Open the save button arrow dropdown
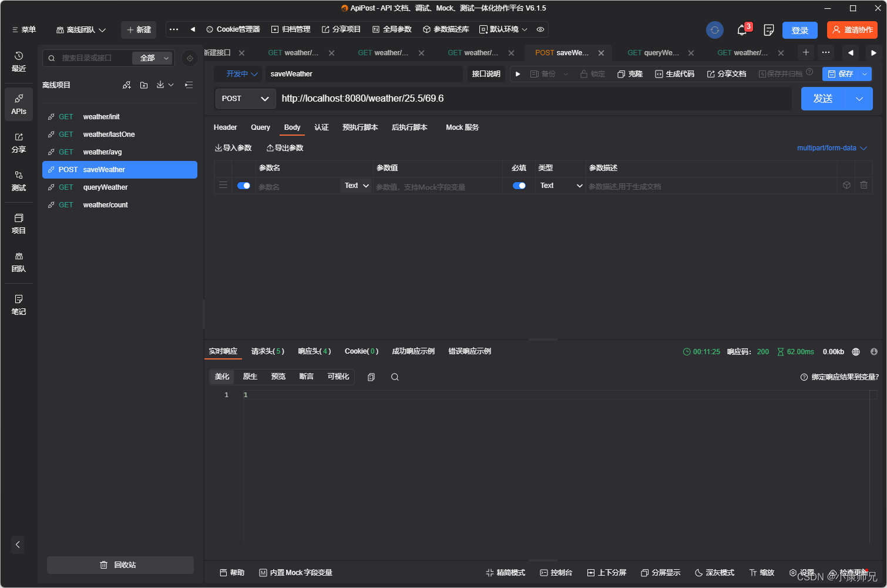Viewport: 887px width, 588px height. [x=865, y=74]
